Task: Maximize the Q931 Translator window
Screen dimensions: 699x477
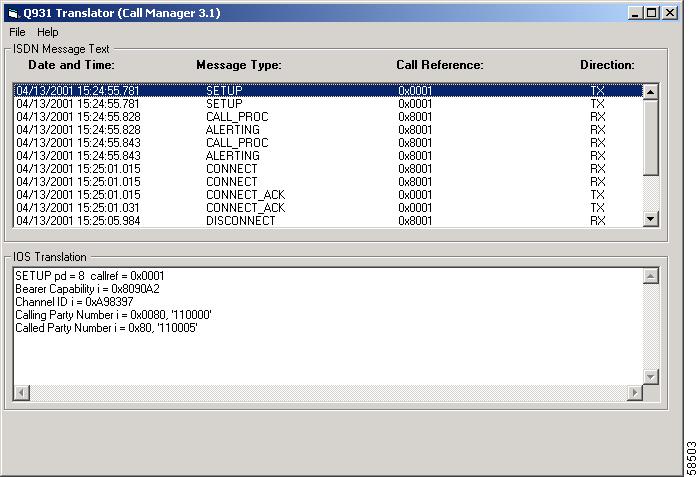Action: pos(651,13)
